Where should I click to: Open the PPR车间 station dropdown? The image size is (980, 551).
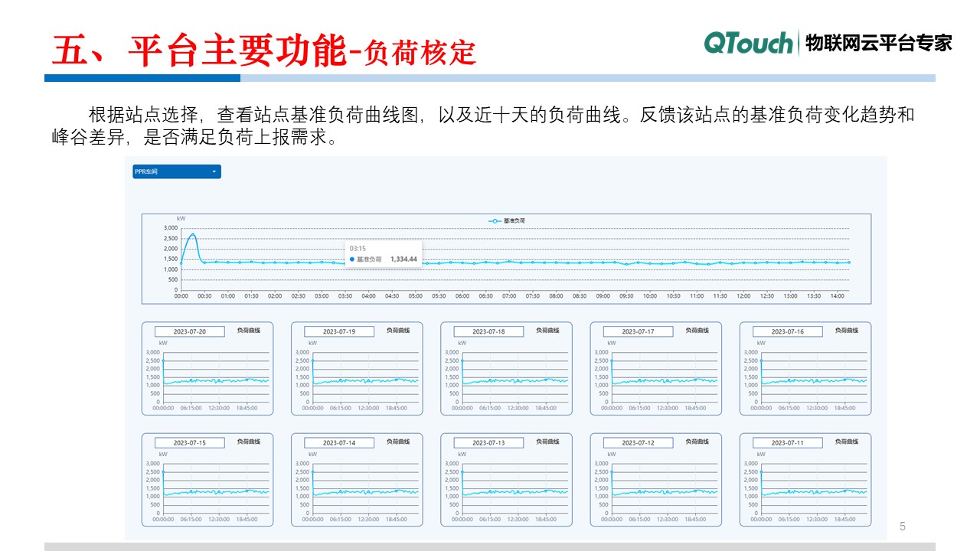175,171
